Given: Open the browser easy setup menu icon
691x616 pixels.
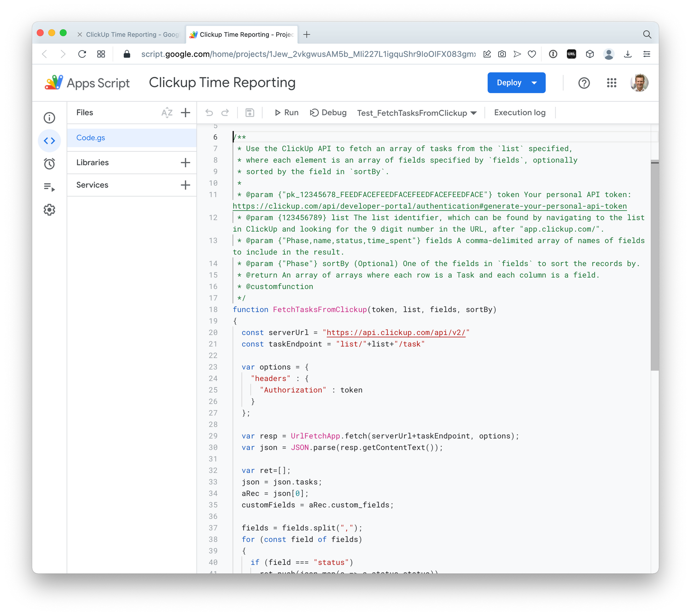Looking at the screenshot, I should (x=647, y=54).
